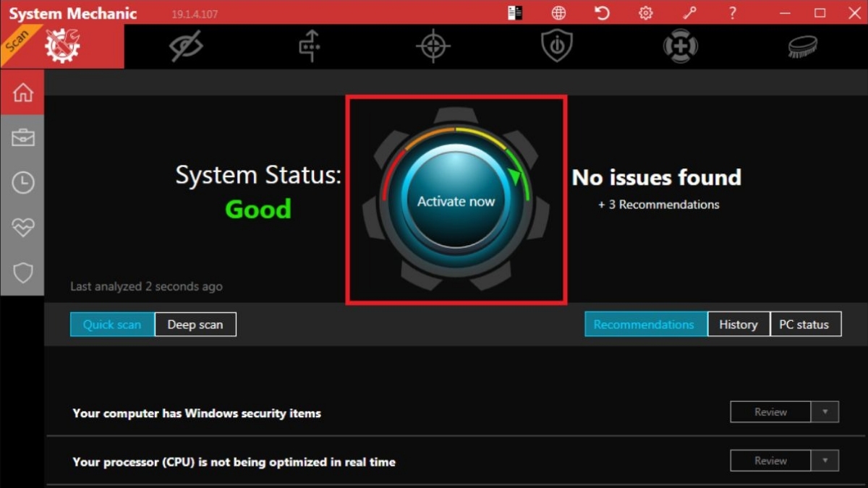Click "Your computer has Windows security items"

tap(197, 414)
